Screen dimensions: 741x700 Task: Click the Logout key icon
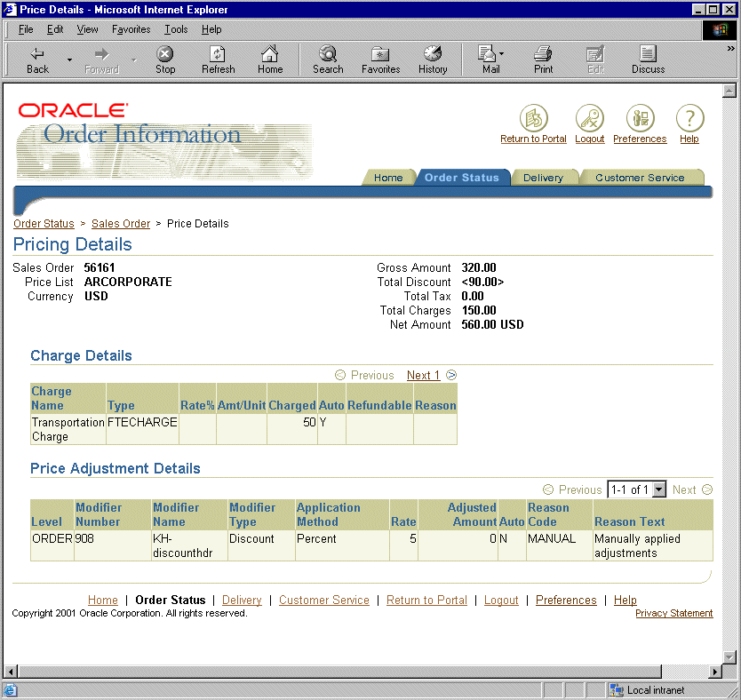tap(590, 117)
